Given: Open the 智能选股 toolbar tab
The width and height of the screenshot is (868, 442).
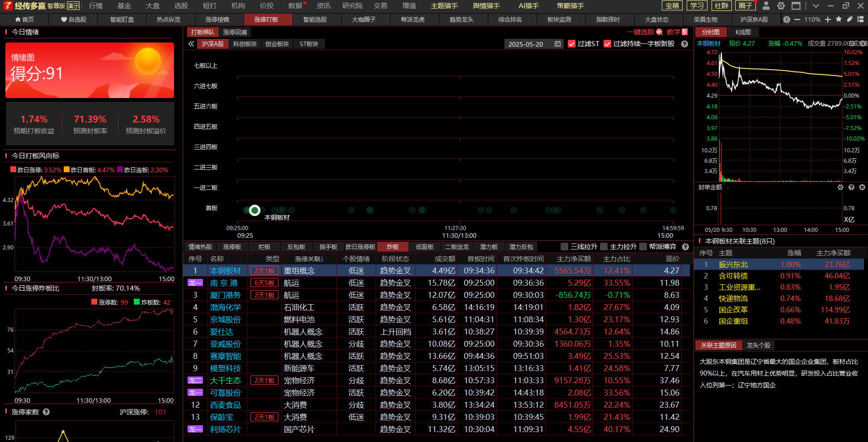Looking at the screenshot, I should [315, 19].
